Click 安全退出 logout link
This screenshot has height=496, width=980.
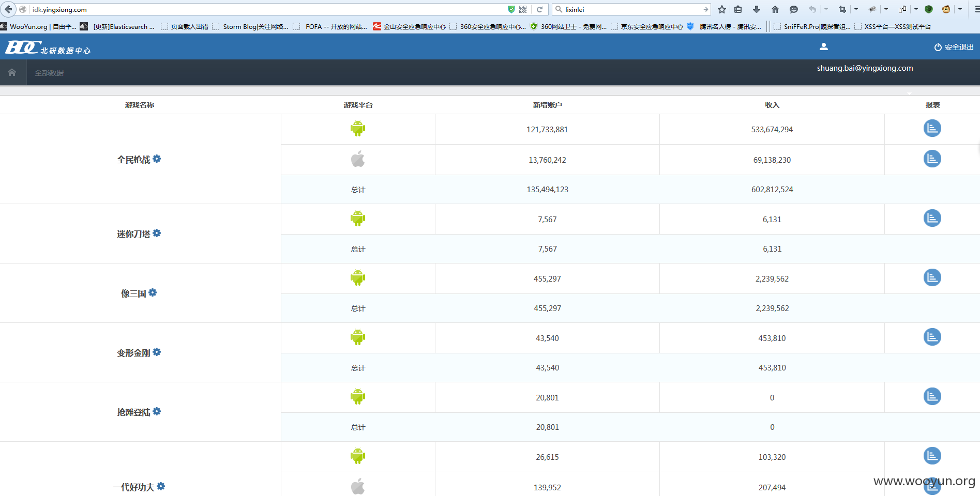point(954,47)
